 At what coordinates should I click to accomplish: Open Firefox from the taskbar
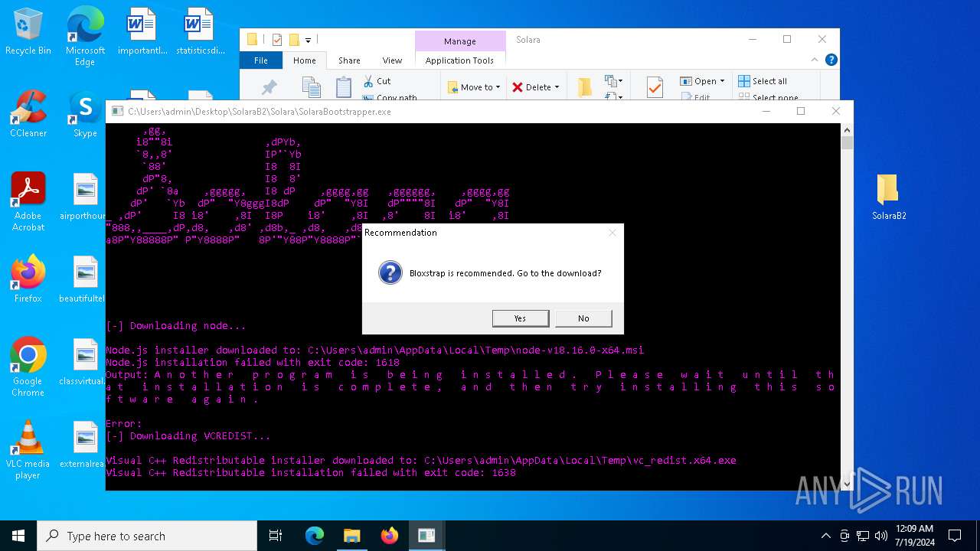[x=389, y=536]
